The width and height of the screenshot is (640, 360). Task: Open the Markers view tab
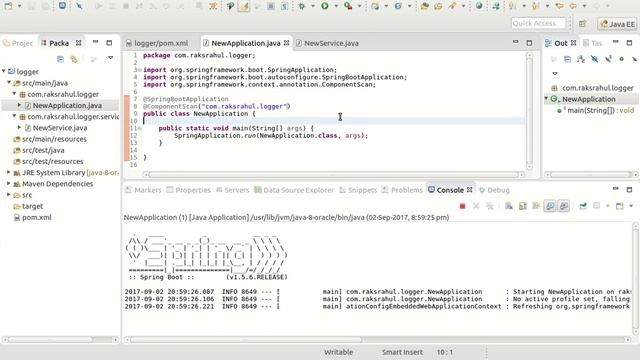coord(143,190)
